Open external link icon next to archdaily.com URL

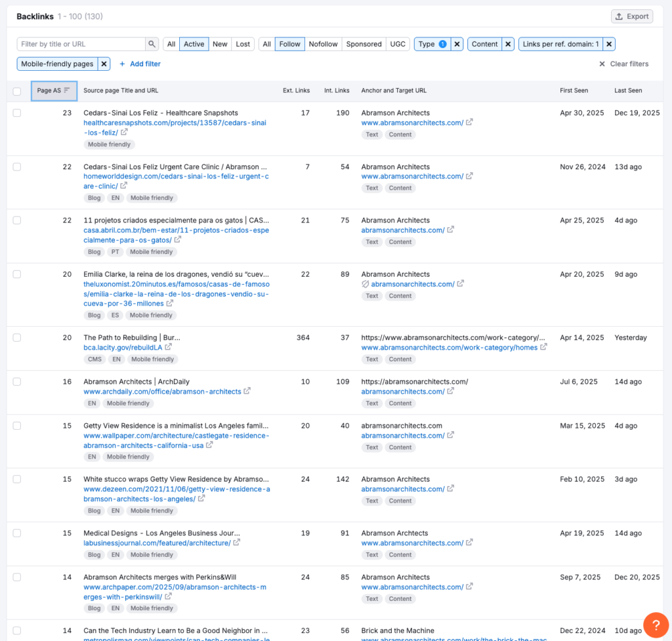(x=247, y=391)
